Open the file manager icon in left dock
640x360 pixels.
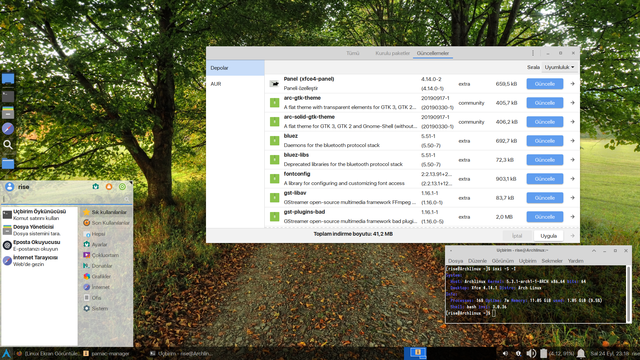[x=8, y=113]
